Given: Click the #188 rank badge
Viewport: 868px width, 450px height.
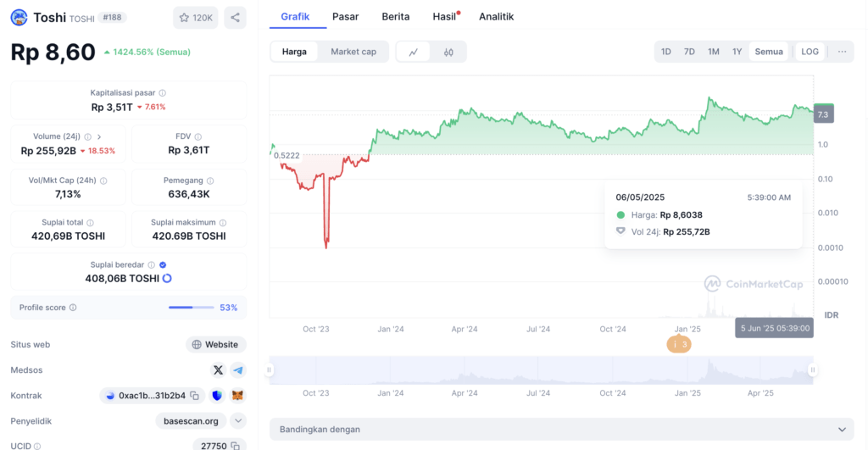Looking at the screenshot, I should tap(113, 18).
